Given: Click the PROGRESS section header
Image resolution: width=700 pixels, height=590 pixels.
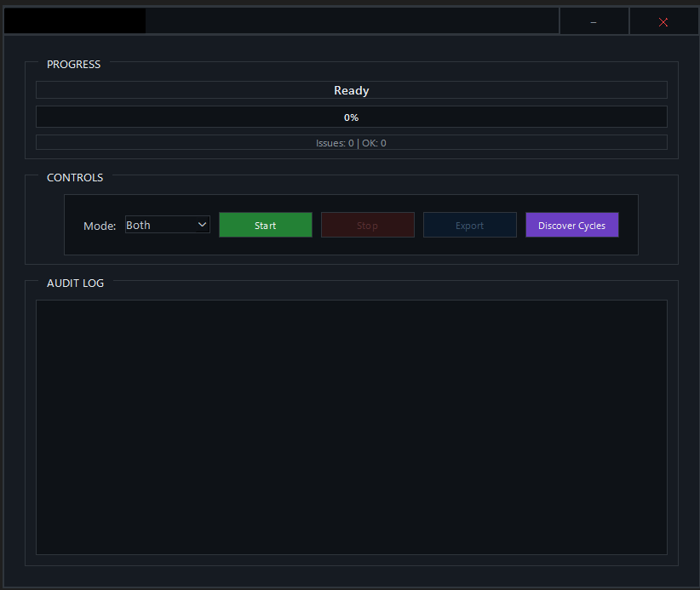Looking at the screenshot, I should click(73, 64).
